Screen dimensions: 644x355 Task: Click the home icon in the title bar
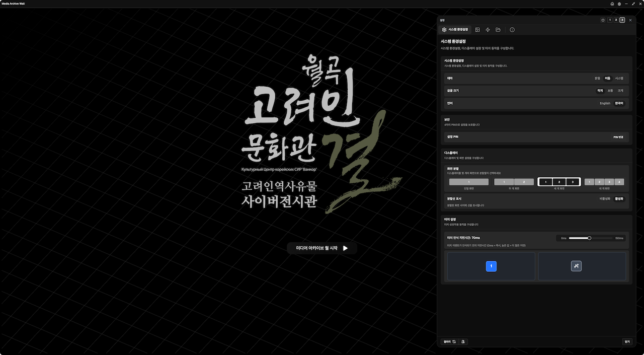pos(612,4)
